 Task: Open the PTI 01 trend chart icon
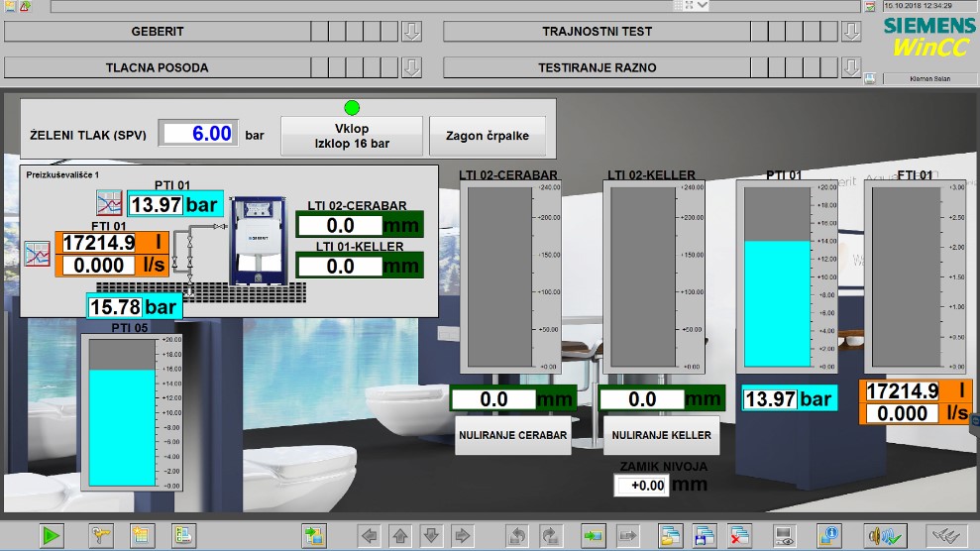(x=109, y=203)
